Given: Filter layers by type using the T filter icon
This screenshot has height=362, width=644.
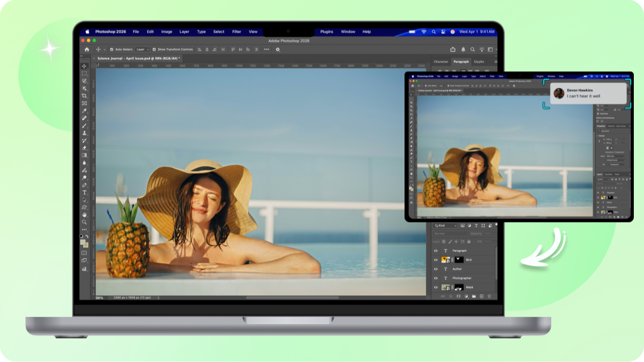Looking at the screenshot, I should 476,226.
